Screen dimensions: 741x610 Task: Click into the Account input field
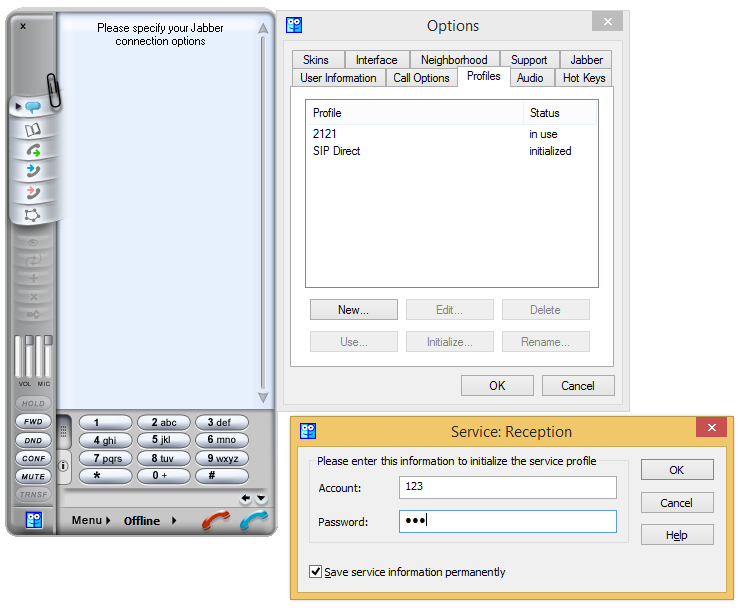(507, 487)
